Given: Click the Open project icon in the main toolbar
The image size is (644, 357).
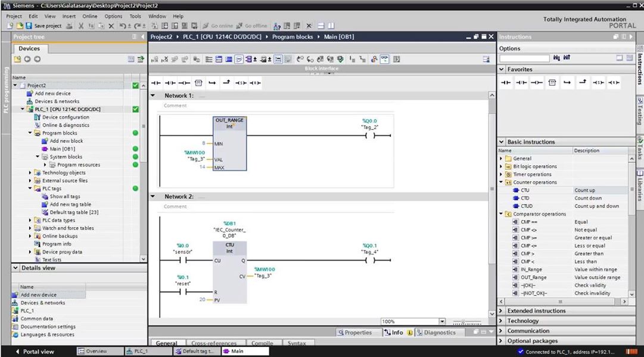Looking at the screenshot, I should [19, 26].
